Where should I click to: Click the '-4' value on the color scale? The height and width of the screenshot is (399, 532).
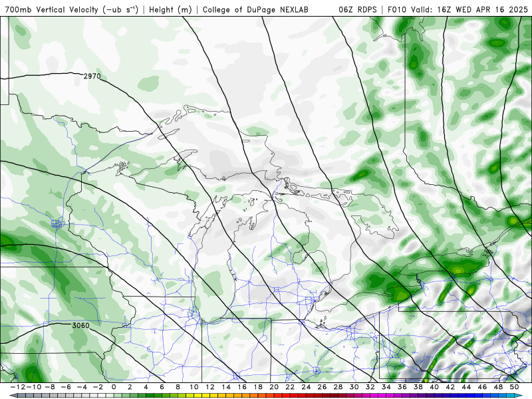pyautogui.click(x=82, y=387)
